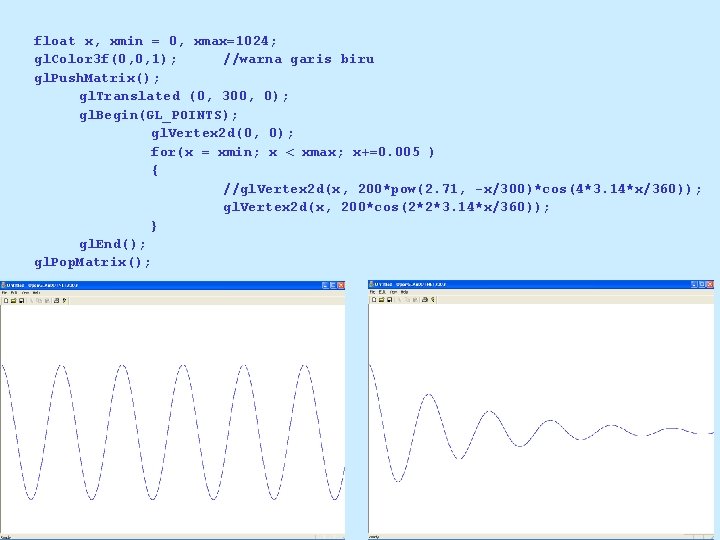Close the left cosine wave window
720x540 pixels.
[x=341, y=285]
